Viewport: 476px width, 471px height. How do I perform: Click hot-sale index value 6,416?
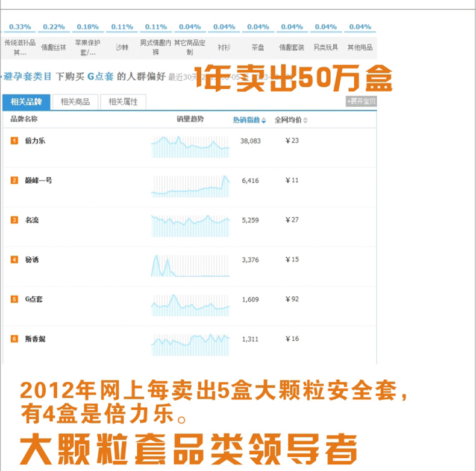251,181
